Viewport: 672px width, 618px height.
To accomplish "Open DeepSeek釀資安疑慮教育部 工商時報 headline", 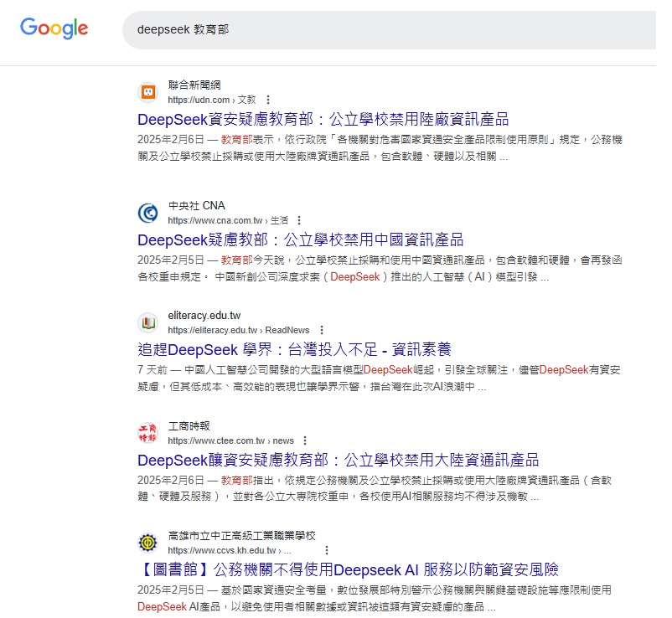I will pos(339,461).
